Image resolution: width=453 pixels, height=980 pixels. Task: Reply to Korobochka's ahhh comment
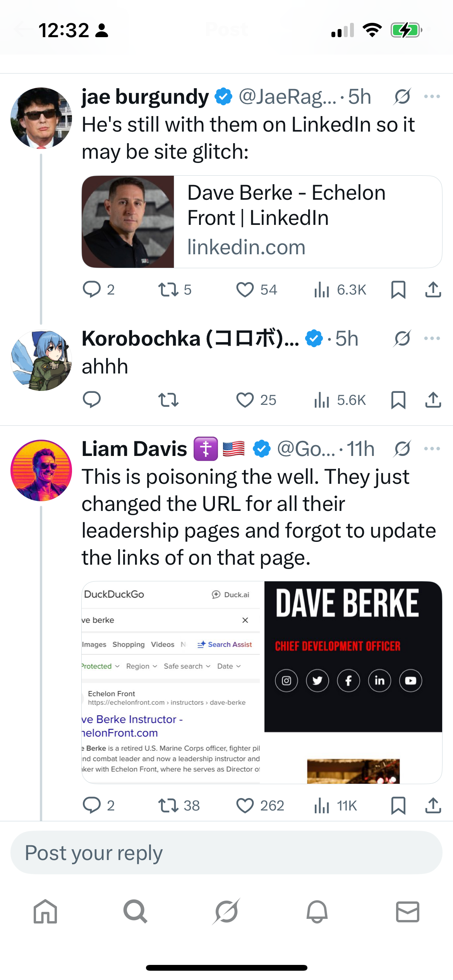pos(92,400)
